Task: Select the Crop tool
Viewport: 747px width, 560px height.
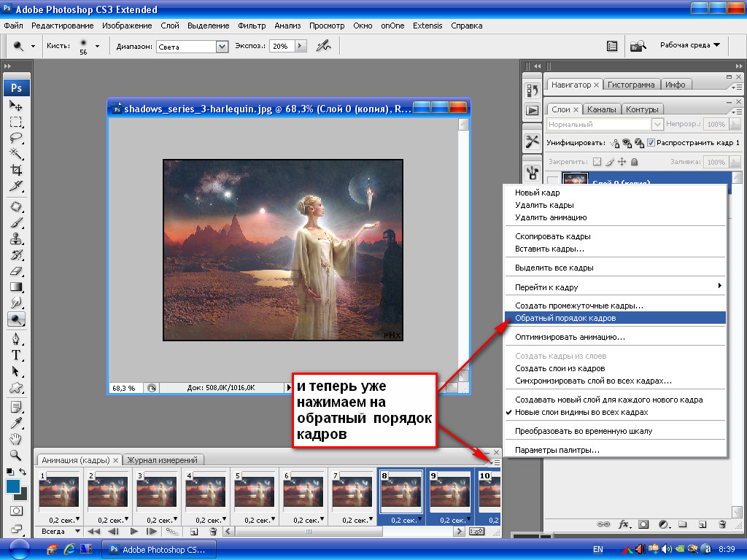Action: pos(16,170)
